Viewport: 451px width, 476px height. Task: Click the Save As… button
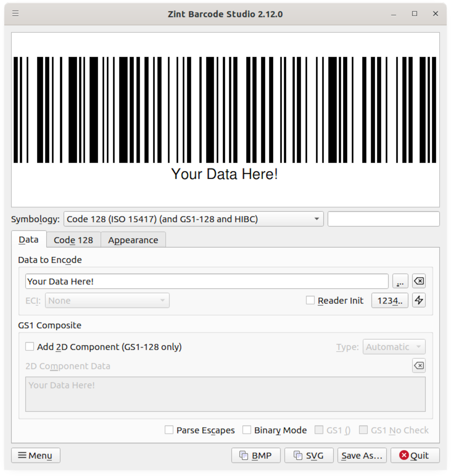362,455
